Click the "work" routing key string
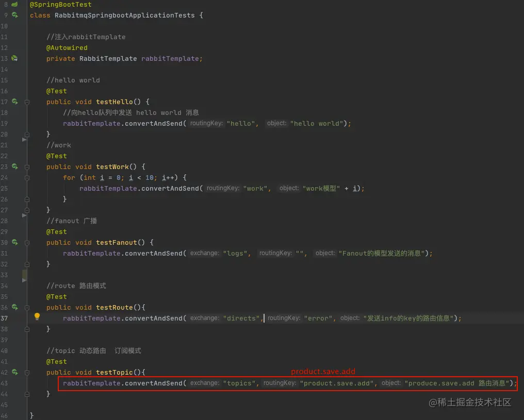 [255, 188]
